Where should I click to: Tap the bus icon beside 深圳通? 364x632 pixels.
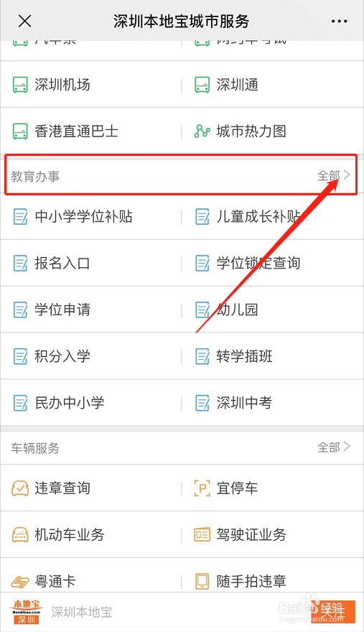point(202,85)
